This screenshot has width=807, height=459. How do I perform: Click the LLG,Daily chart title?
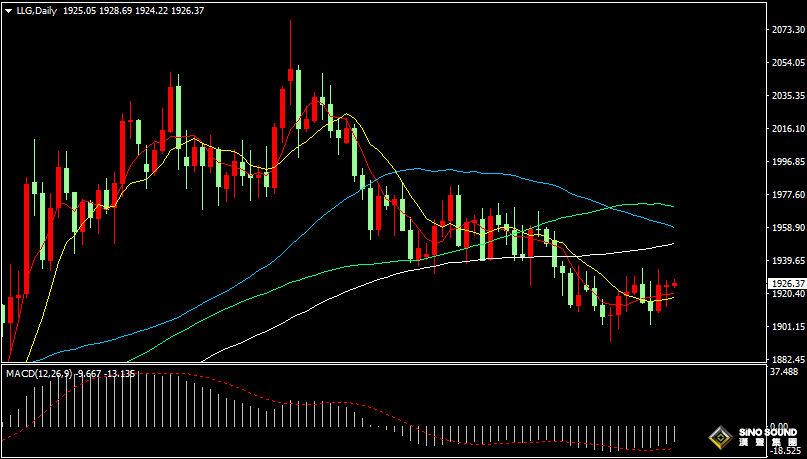[36, 9]
